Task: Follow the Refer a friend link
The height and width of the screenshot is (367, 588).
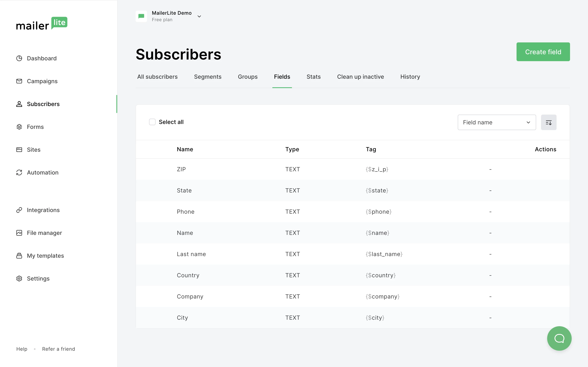Action: click(59, 349)
